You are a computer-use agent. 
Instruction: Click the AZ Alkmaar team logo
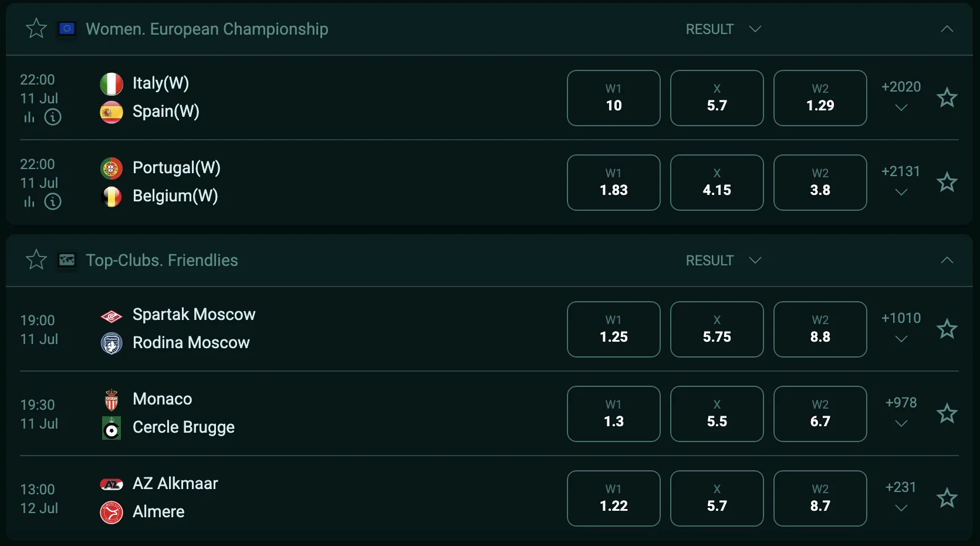(x=111, y=484)
